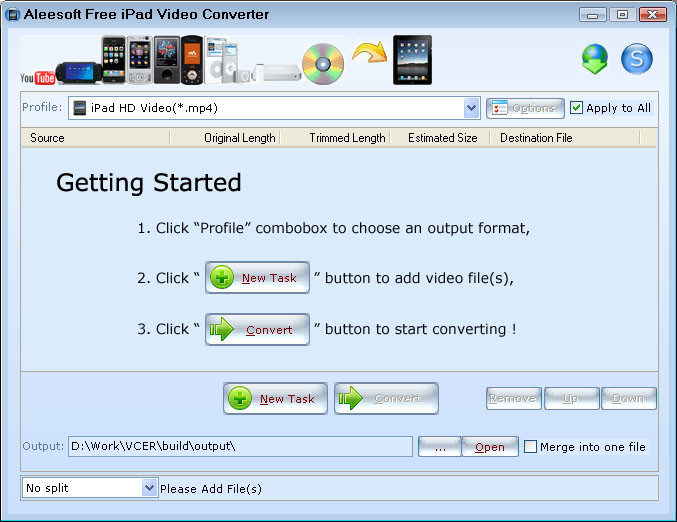Image resolution: width=677 pixels, height=522 pixels.
Task: Click the Source column header
Action: coord(95,138)
